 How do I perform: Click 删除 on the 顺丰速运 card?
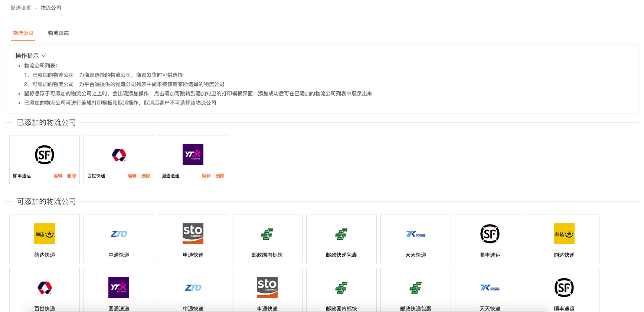(x=72, y=176)
